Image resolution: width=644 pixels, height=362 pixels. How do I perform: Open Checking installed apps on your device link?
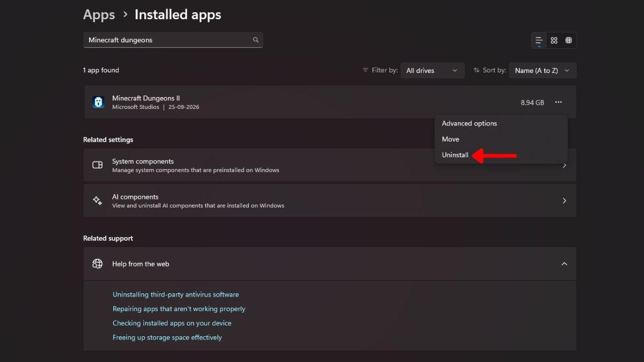tap(172, 323)
